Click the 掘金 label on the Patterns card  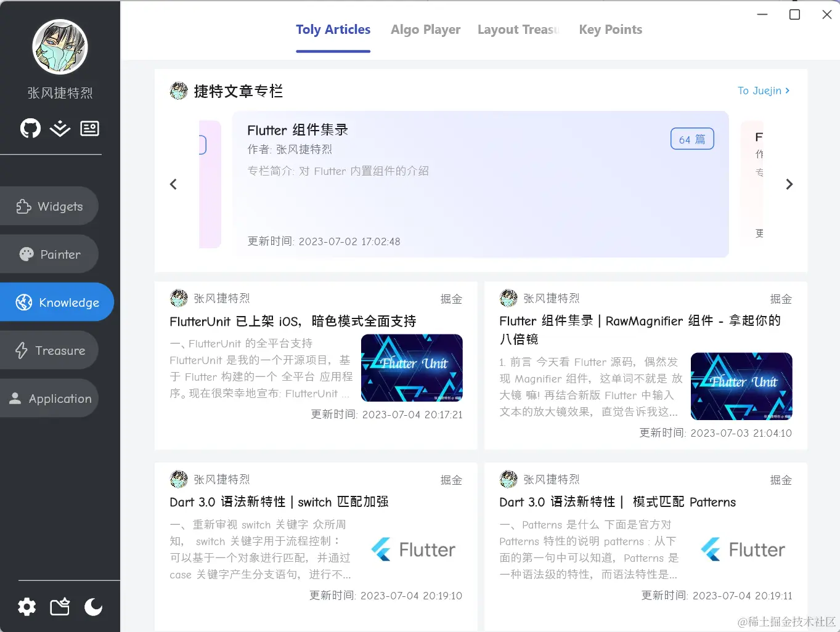click(x=781, y=480)
